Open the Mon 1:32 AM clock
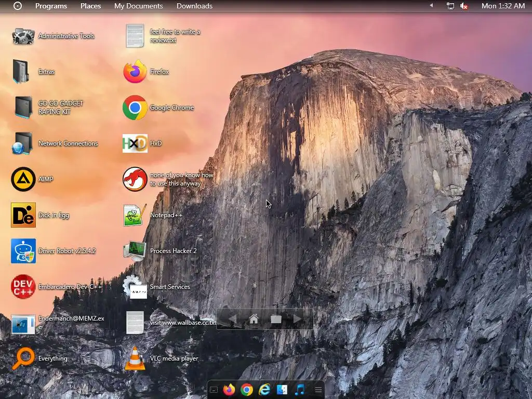532x399 pixels. tap(503, 6)
